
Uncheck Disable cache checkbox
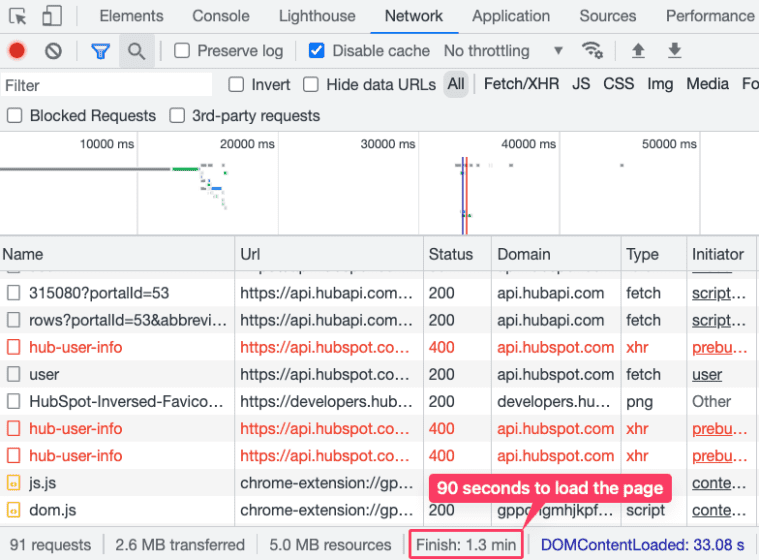(317, 50)
